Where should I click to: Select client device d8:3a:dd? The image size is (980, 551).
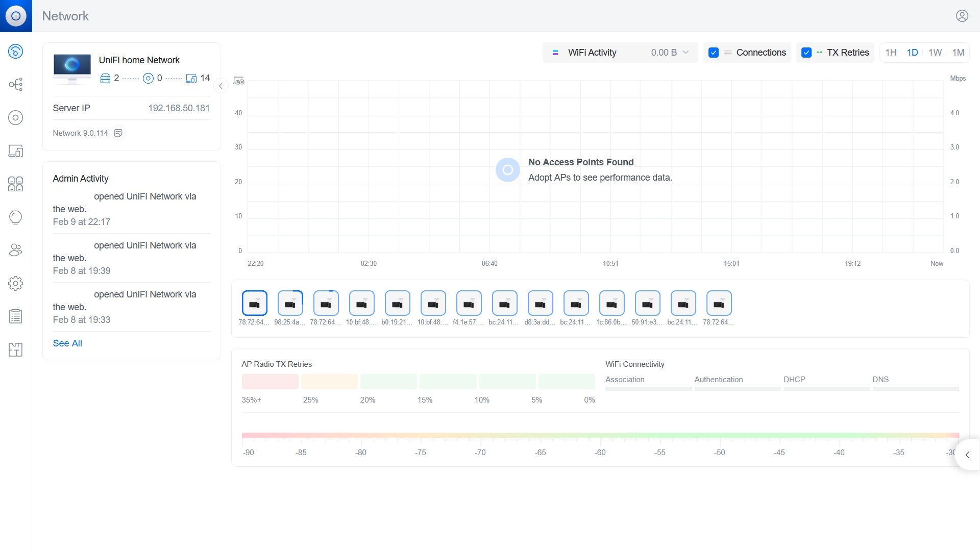(x=540, y=304)
